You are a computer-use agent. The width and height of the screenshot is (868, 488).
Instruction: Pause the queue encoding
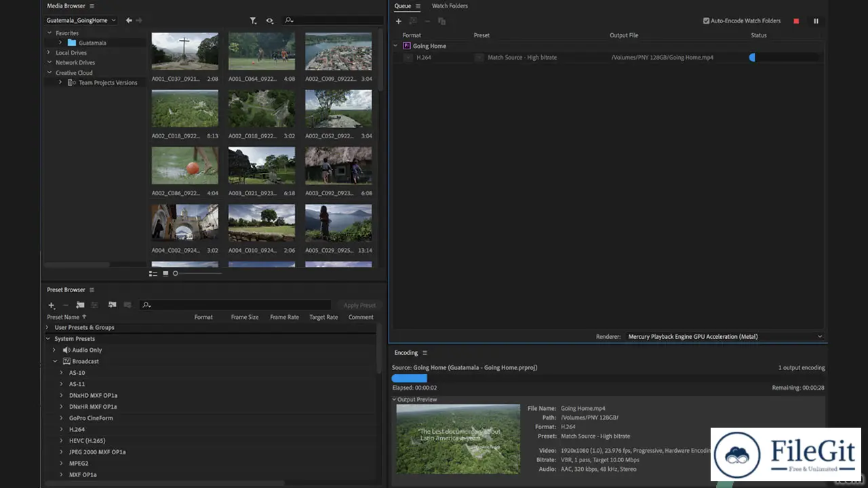(816, 21)
